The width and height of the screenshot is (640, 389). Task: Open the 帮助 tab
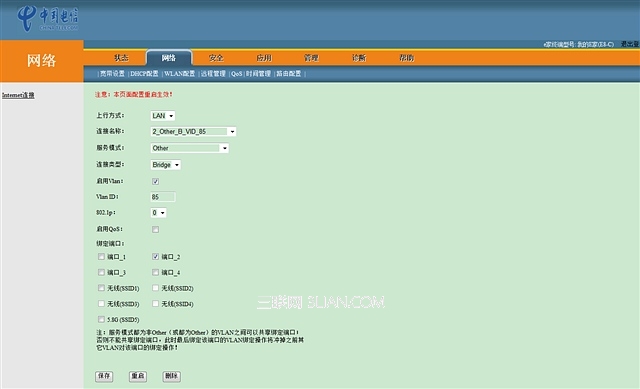coord(407,58)
